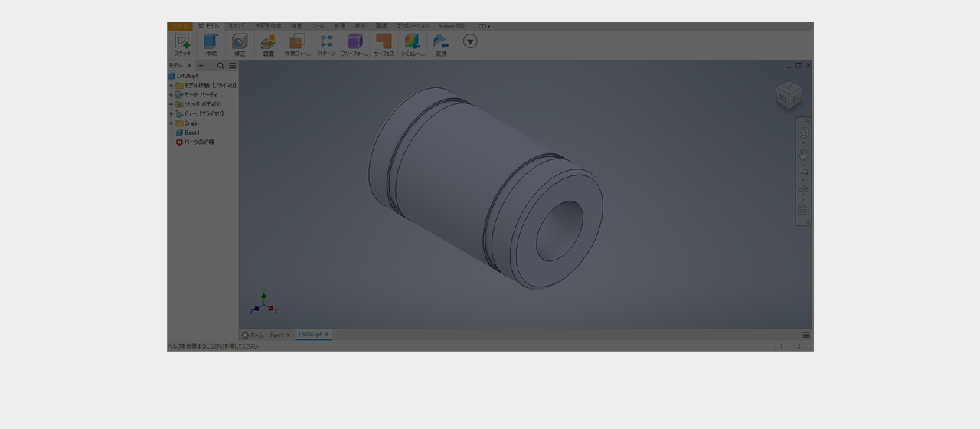Click the ViewCube in the viewport
This screenshot has width=980, height=429.
click(x=788, y=96)
